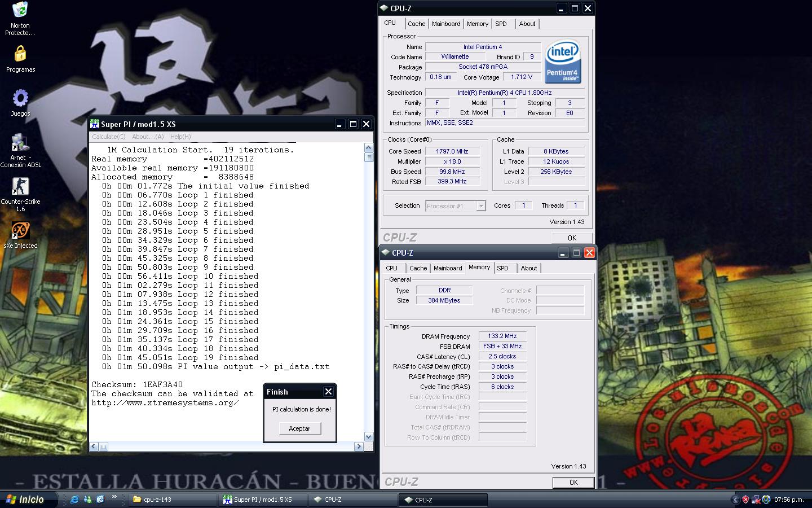Click the DRAM Frequency value 133.2 MHz
This screenshot has height=508, width=812.
(x=502, y=336)
